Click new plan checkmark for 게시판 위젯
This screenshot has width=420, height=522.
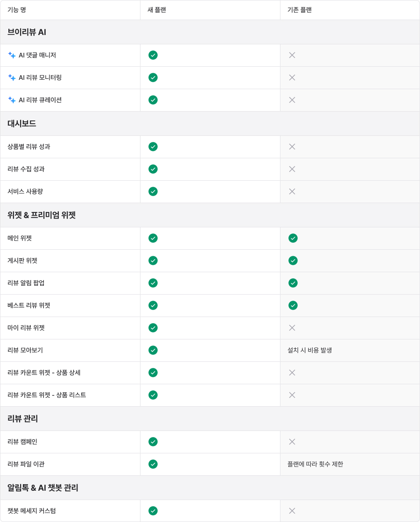click(153, 261)
